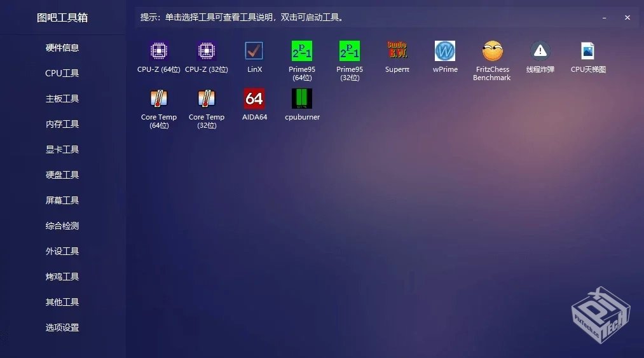
Task: Open the CPU天梯图 image icon
Action: (587, 51)
